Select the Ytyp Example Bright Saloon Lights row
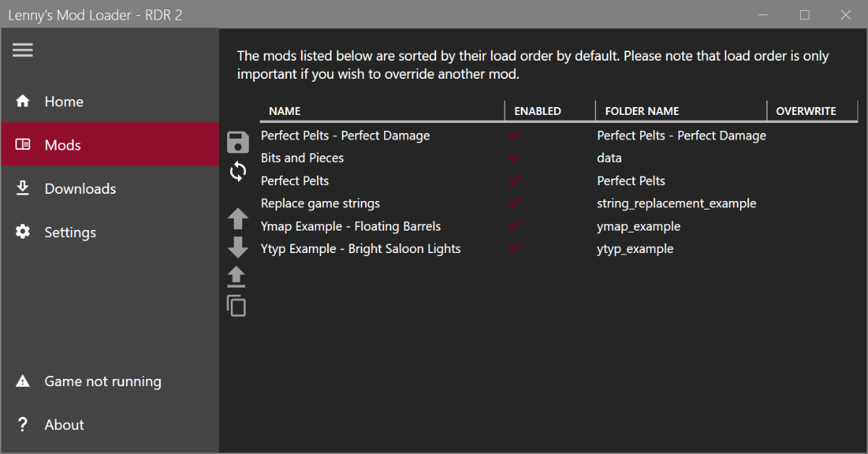Screen dimensions: 868x454 (360, 249)
